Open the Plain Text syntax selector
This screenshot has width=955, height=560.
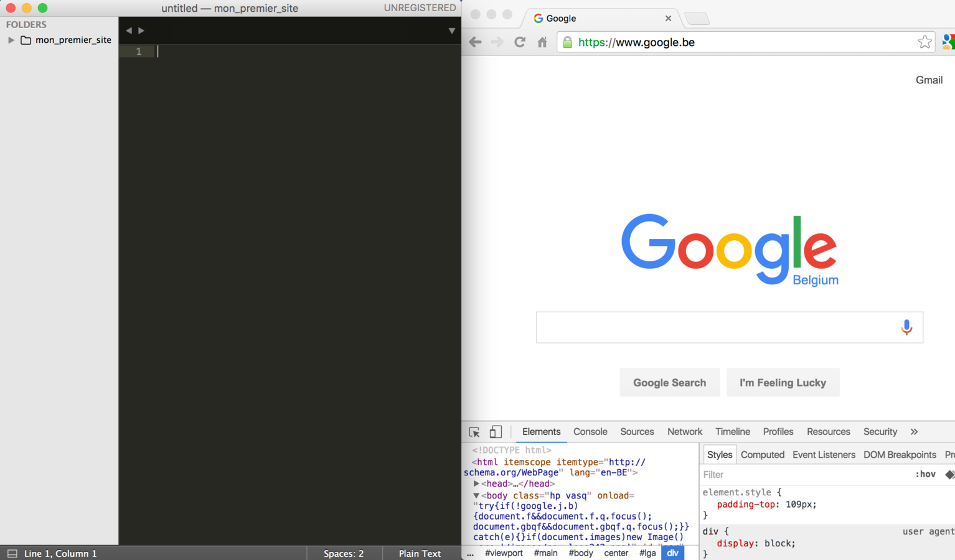coord(420,553)
